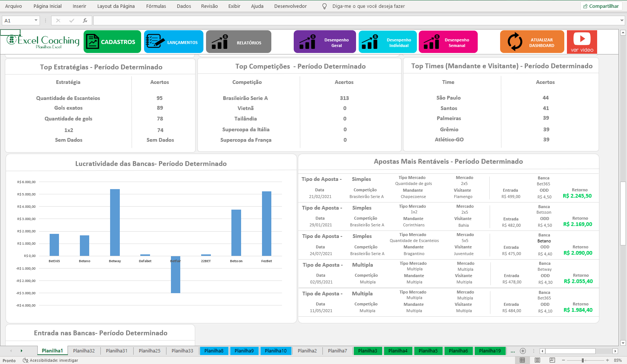627x364 pixels.
Task: Open the Ajuda tab
Action: (x=257, y=6)
